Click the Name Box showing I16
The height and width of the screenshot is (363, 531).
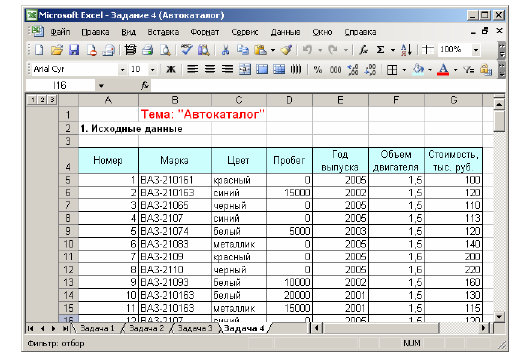60,86
